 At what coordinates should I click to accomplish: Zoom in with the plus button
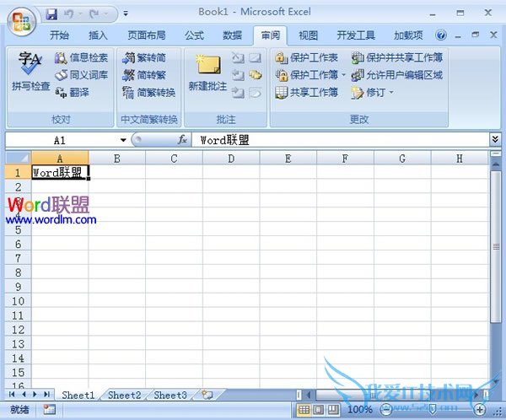480,410
